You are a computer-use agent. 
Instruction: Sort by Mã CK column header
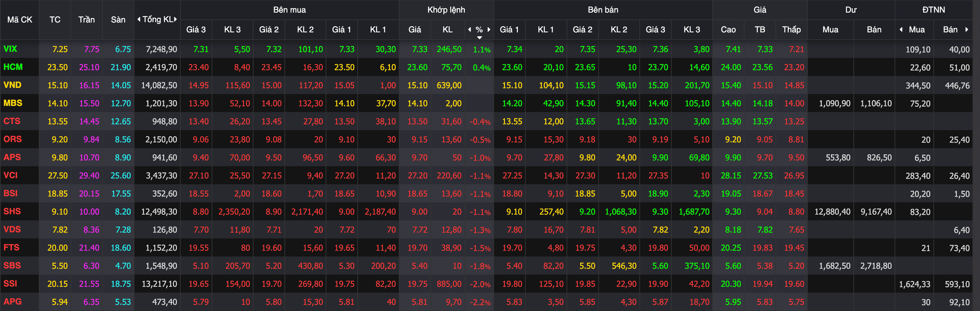point(20,19)
